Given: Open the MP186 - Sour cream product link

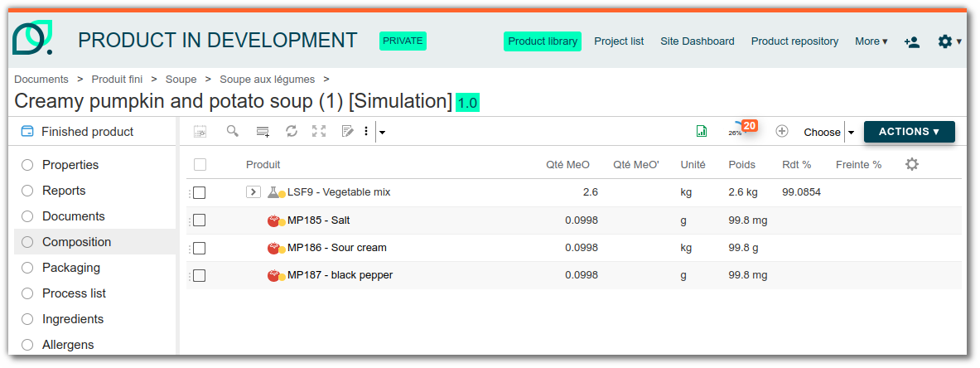Looking at the screenshot, I should pos(337,248).
